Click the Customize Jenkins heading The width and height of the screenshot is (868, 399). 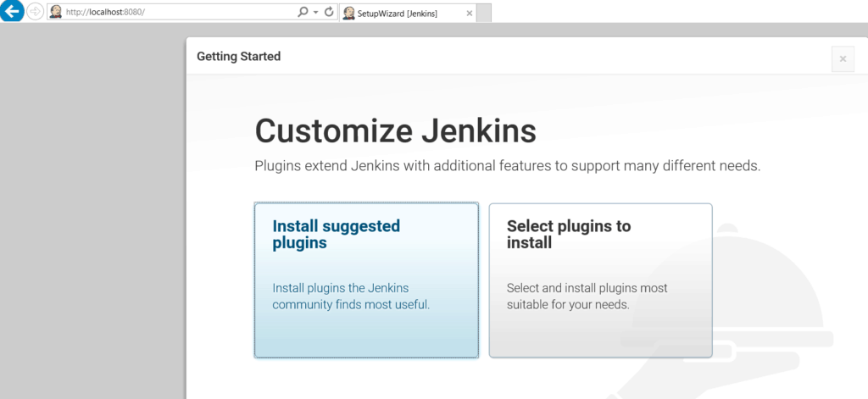coord(395,131)
